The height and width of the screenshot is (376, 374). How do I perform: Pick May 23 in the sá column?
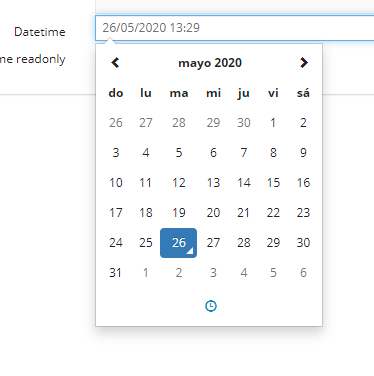coord(303,213)
